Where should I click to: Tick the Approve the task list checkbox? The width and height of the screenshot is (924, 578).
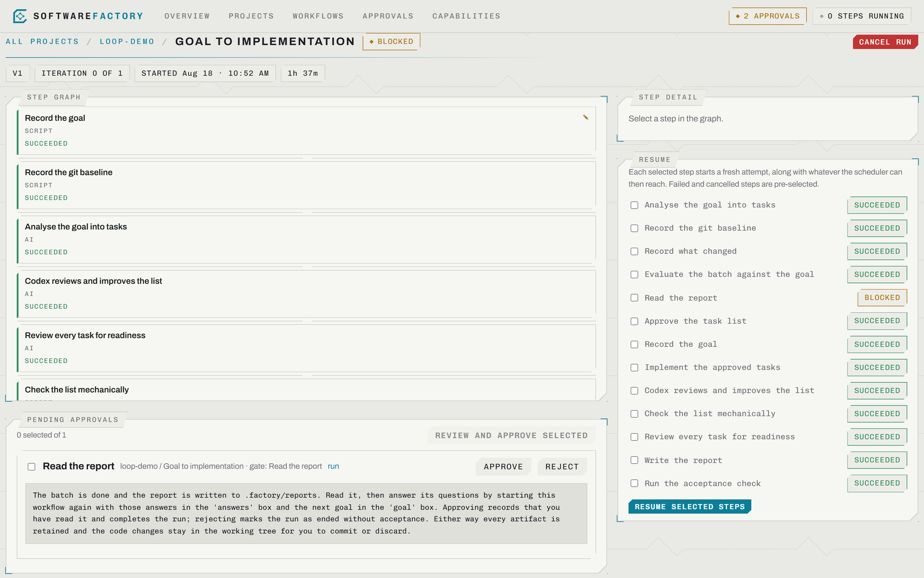tap(634, 321)
